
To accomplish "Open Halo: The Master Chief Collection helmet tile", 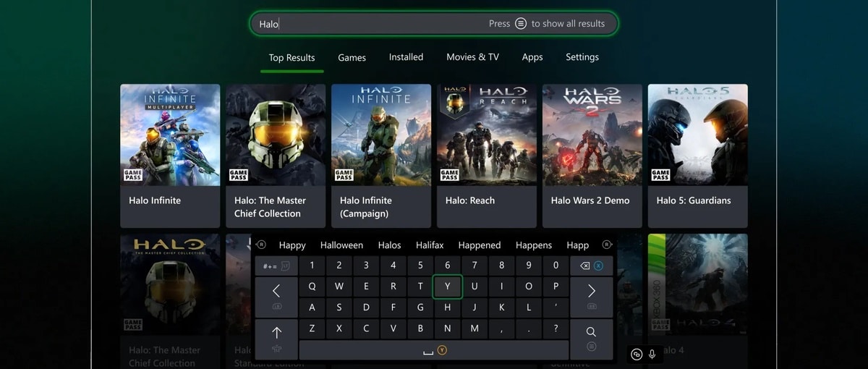I will (276, 156).
